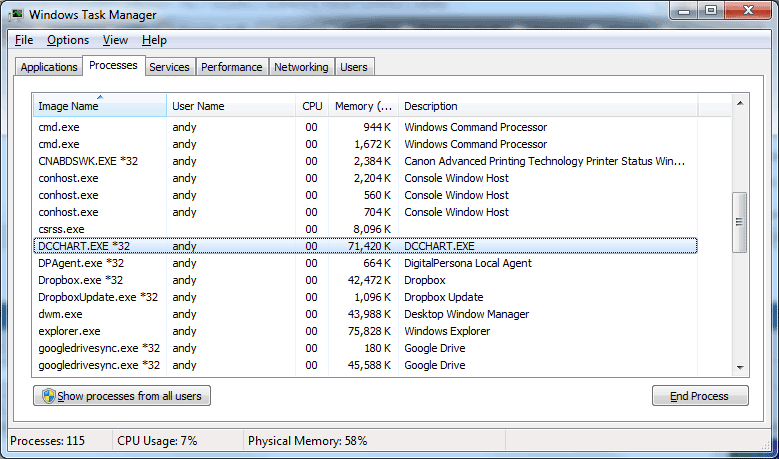Screen dimensions: 779x459
Task: Open the File menu
Action: tap(24, 40)
